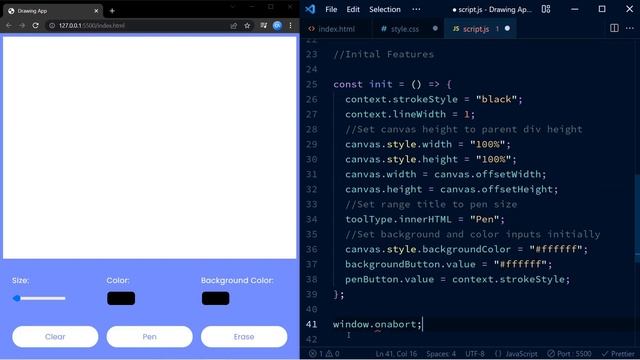Click the comment //Inital Features
The height and width of the screenshot is (360, 640).
(383, 54)
